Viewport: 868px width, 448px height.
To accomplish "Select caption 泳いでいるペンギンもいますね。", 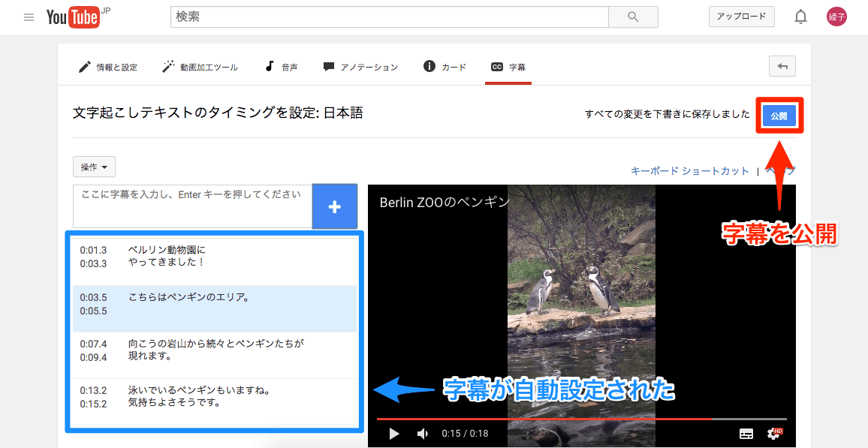I will point(215,401).
